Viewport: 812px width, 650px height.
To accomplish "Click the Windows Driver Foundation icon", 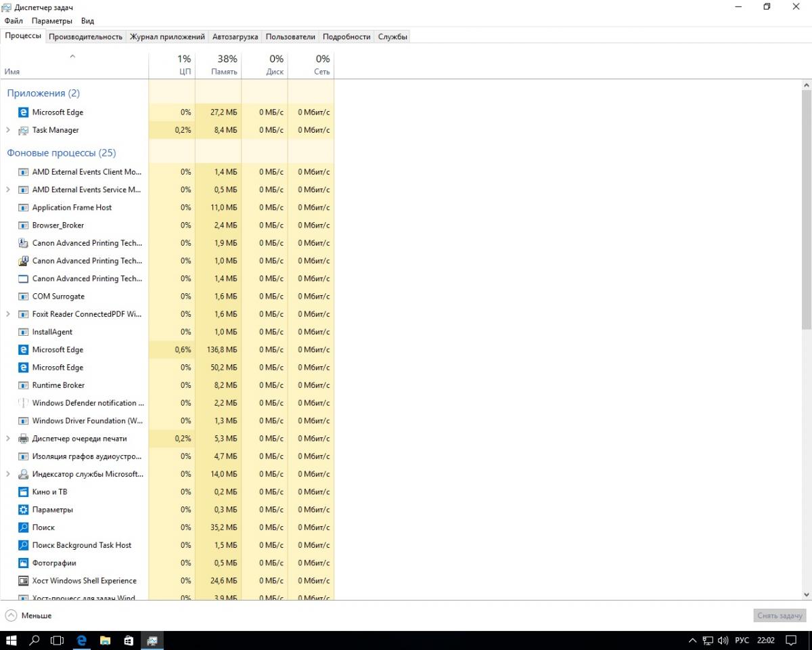I will pyautogui.click(x=23, y=420).
